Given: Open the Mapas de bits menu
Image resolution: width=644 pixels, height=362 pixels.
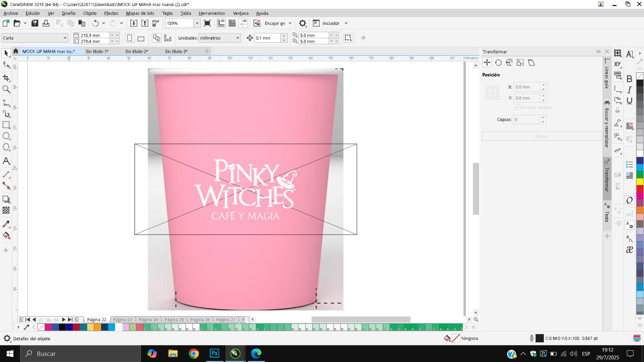Looking at the screenshot, I should point(140,13).
